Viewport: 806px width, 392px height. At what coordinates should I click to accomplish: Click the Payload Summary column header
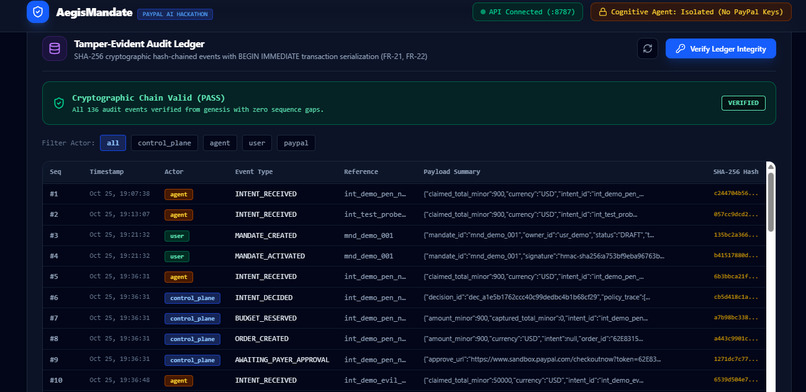click(x=452, y=172)
